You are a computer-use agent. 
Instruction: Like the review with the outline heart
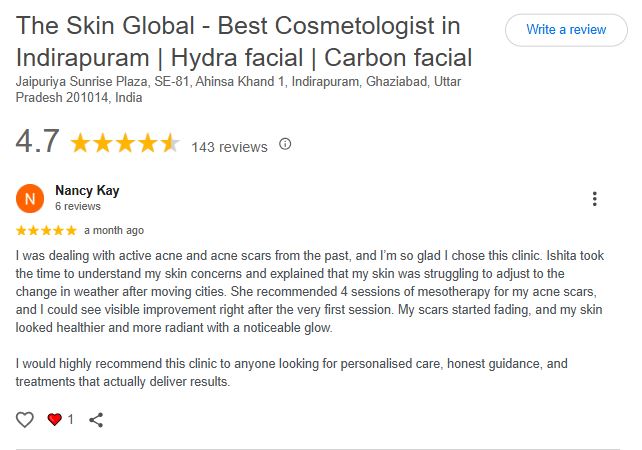tap(25, 420)
